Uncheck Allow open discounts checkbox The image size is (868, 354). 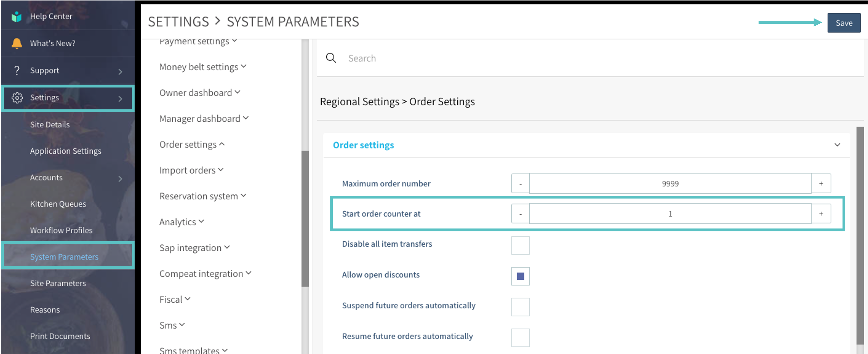(x=520, y=276)
